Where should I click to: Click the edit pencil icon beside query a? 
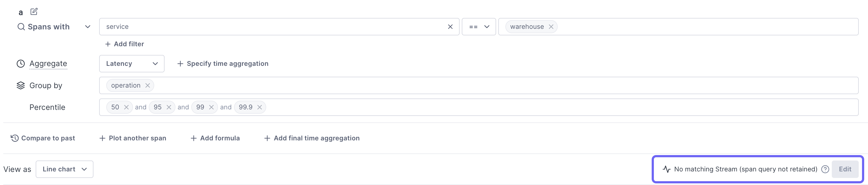[x=34, y=12]
